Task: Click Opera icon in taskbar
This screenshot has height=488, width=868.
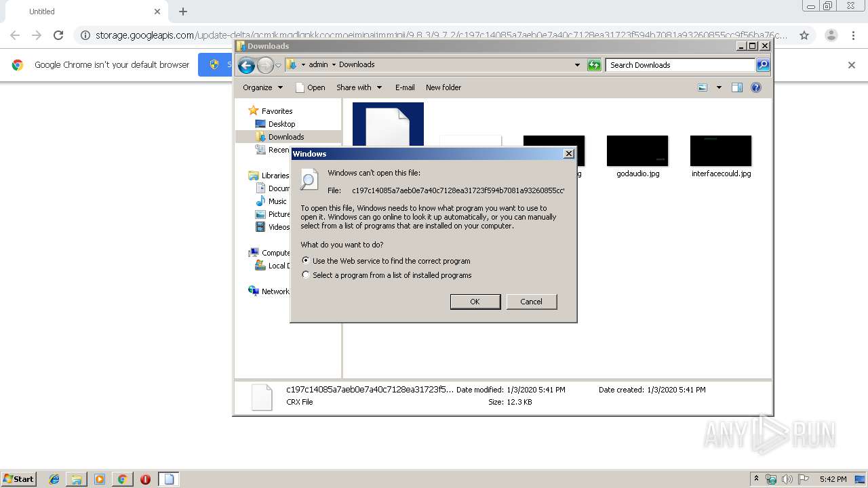Action: click(145, 479)
